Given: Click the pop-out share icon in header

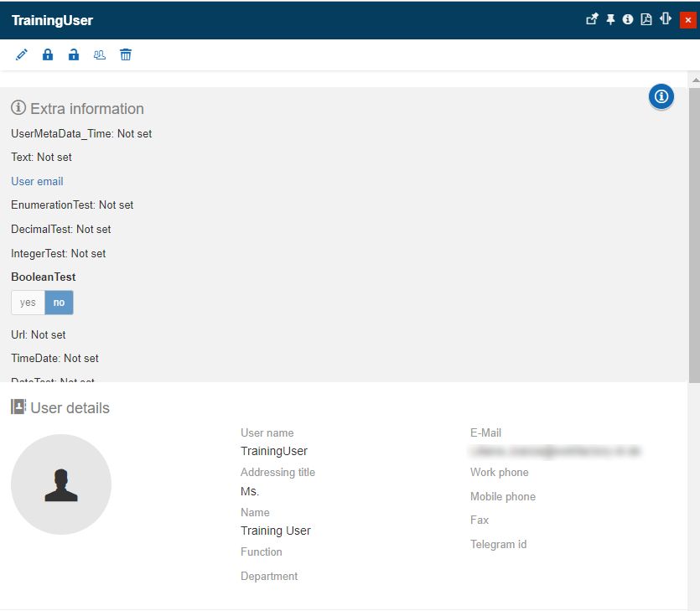Looking at the screenshot, I should (x=592, y=19).
